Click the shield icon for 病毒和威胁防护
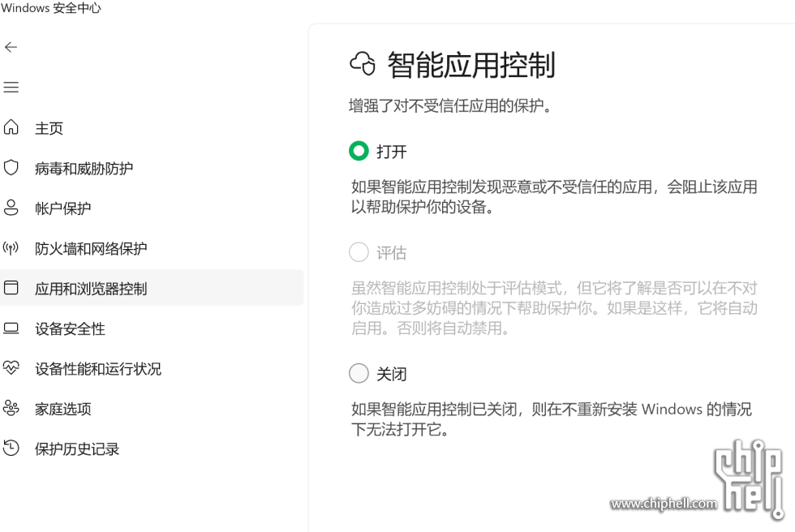 (11, 167)
